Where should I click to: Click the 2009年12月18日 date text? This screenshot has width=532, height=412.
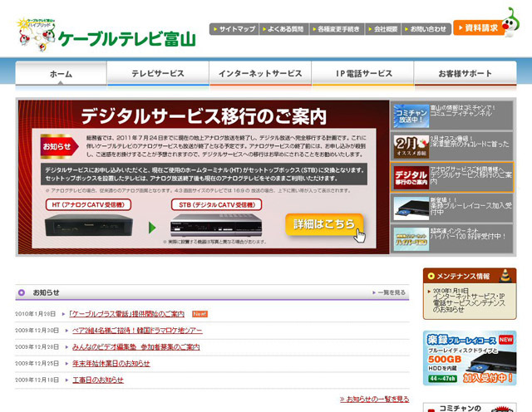tap(37, 380)
